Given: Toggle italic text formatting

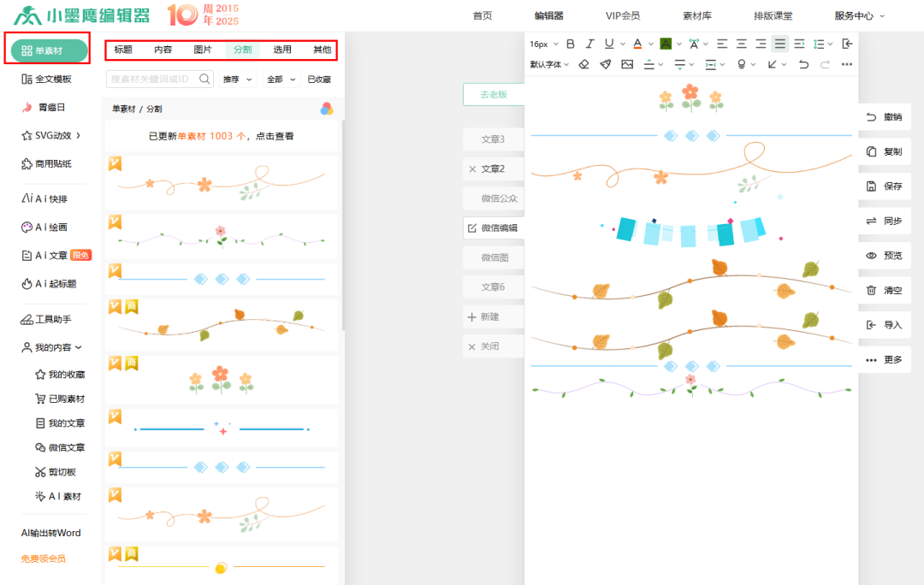Looking at the screenshot, I should point(589,44).
